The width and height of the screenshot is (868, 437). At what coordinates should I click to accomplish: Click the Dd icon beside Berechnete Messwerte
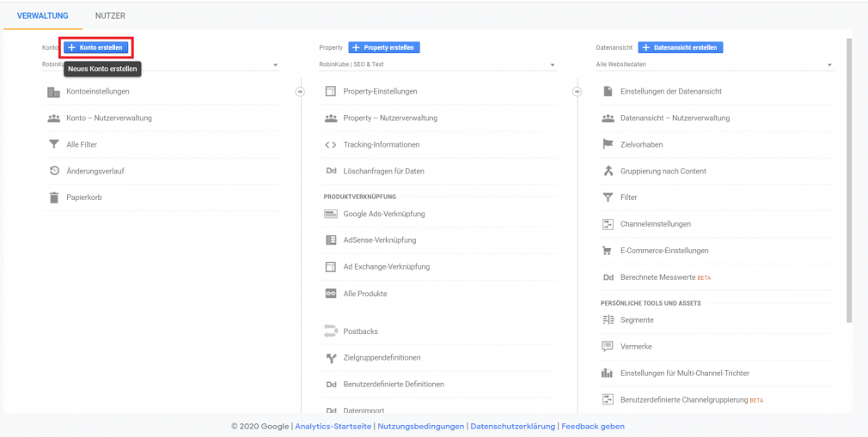click(x=608, y=277)
